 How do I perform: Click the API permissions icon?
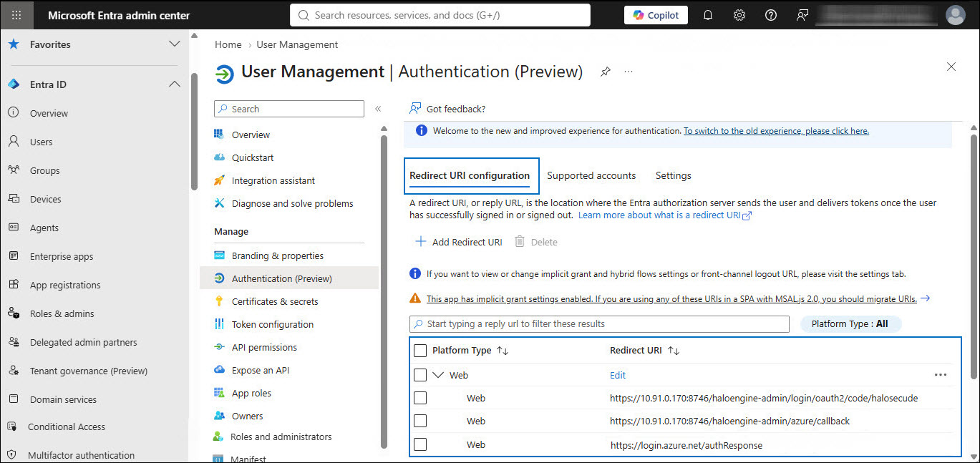point(220,347)
